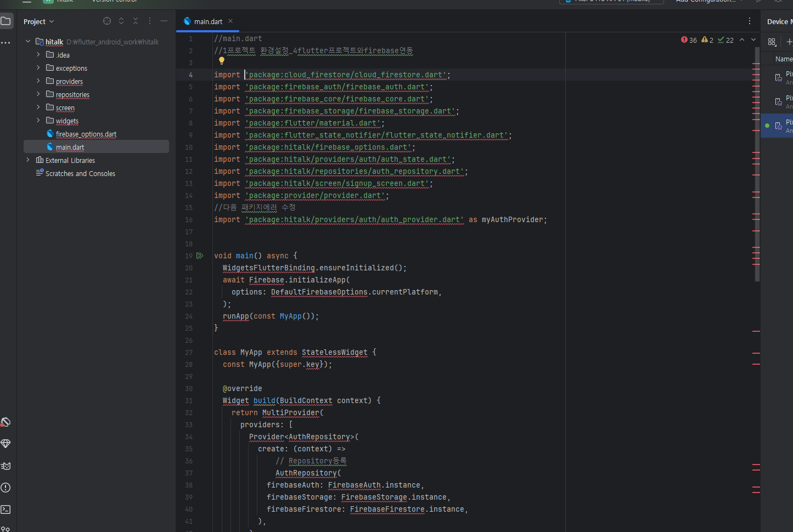Click Device Manager grid view icon
The image size is (793, 532).
(772, 42)
